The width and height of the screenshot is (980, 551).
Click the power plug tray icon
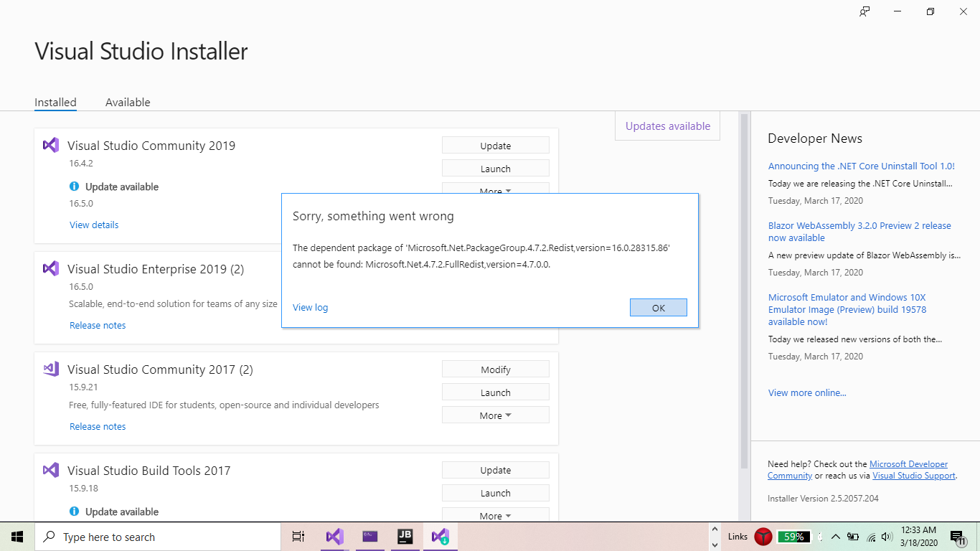pyautogui.click(x=853, y=537)
